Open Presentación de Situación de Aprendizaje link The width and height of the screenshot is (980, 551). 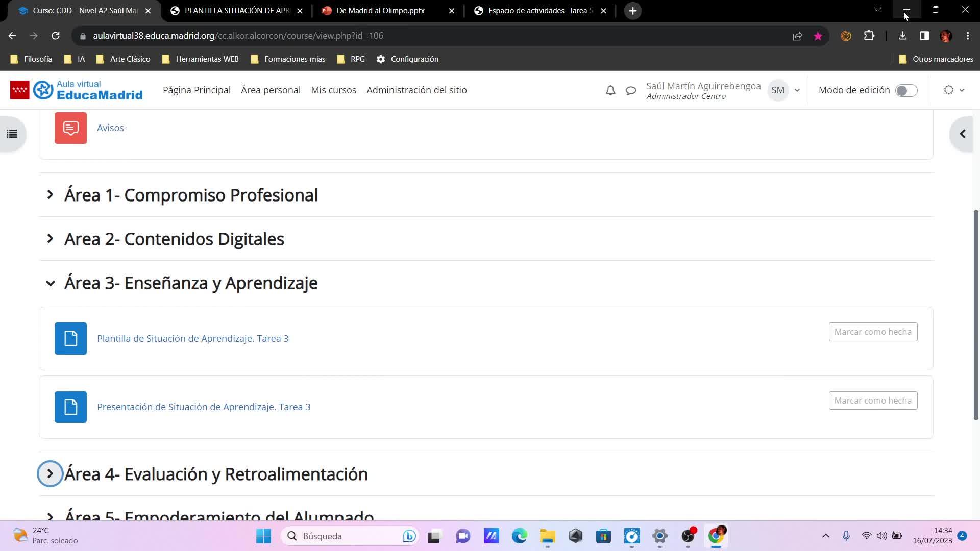pos(204,407)
